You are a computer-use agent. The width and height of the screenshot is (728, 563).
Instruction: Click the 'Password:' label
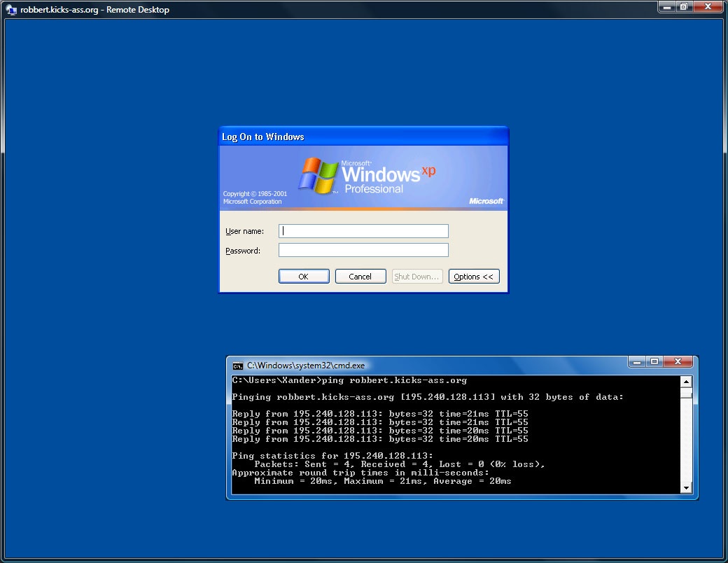(243, 251)
